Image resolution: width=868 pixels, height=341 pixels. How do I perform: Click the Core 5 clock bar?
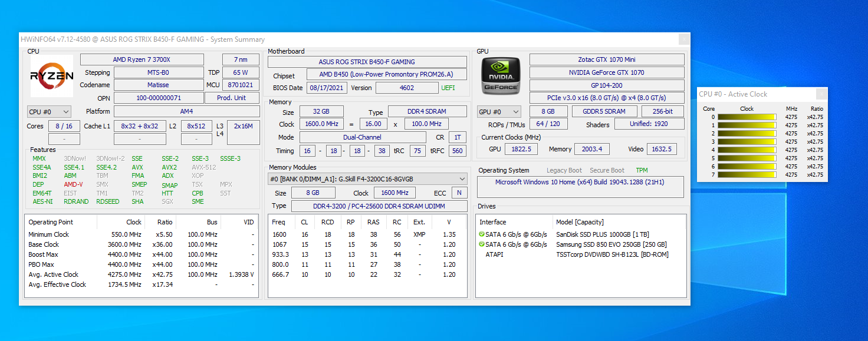tap(747, 158)
